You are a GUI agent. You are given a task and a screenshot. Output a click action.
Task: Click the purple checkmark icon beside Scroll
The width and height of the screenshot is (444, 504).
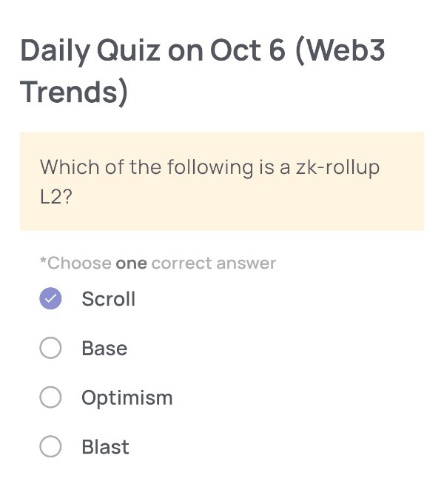50,299
